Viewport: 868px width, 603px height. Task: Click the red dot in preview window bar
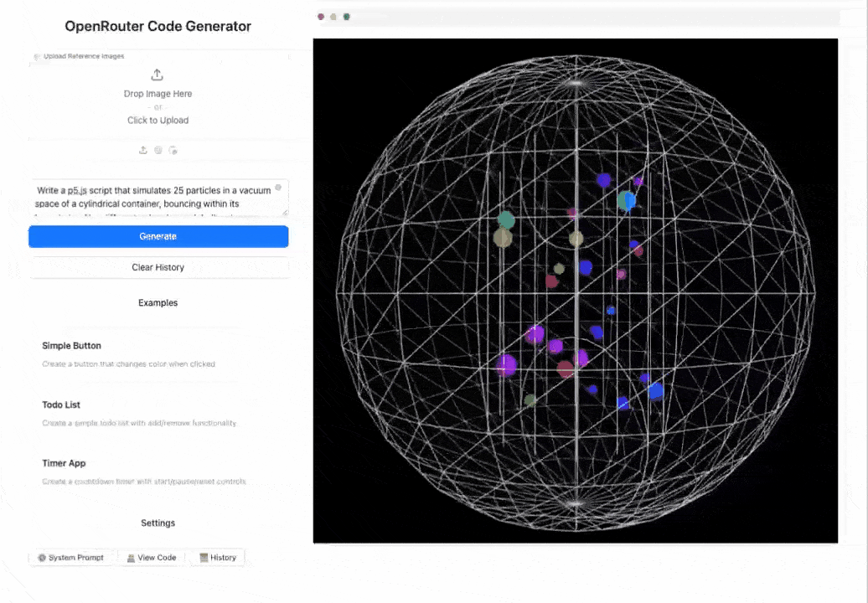(321, 17)
